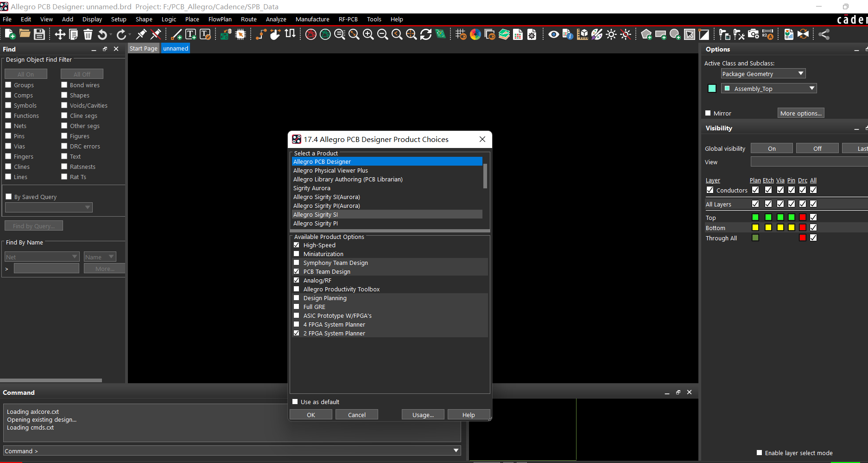Screen dimensions: 868x463
Task: Switch to the Start Page tab
Action: tap(144, 48)
